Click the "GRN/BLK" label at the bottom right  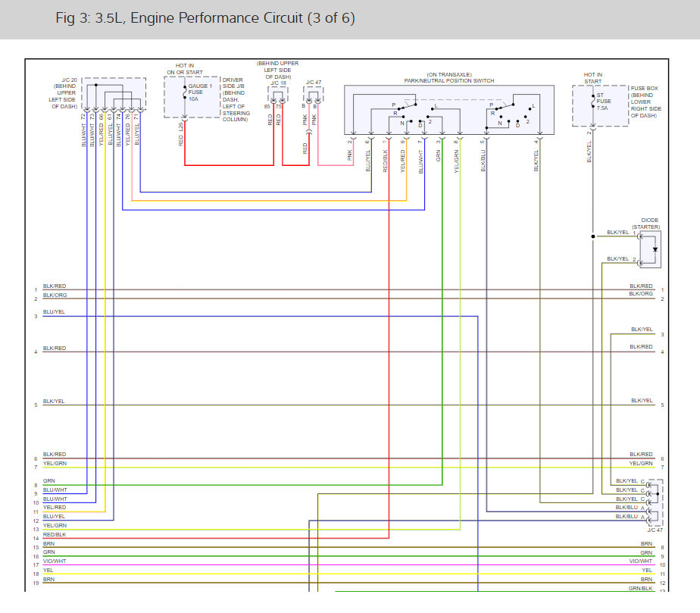coord(641,589)
